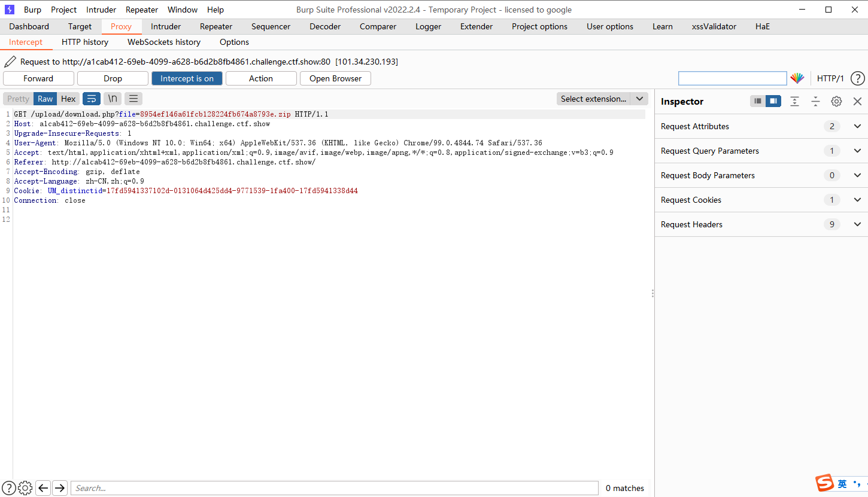Click the Burp Suite logo icon in title bar
868x497 pixels.
point(10,10)
